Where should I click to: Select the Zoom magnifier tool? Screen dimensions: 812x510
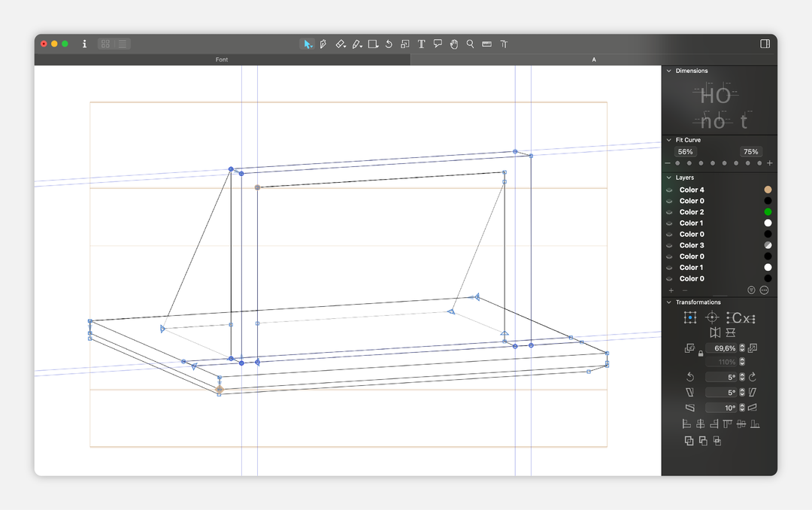pyautogui.click(x=470, y=44)
